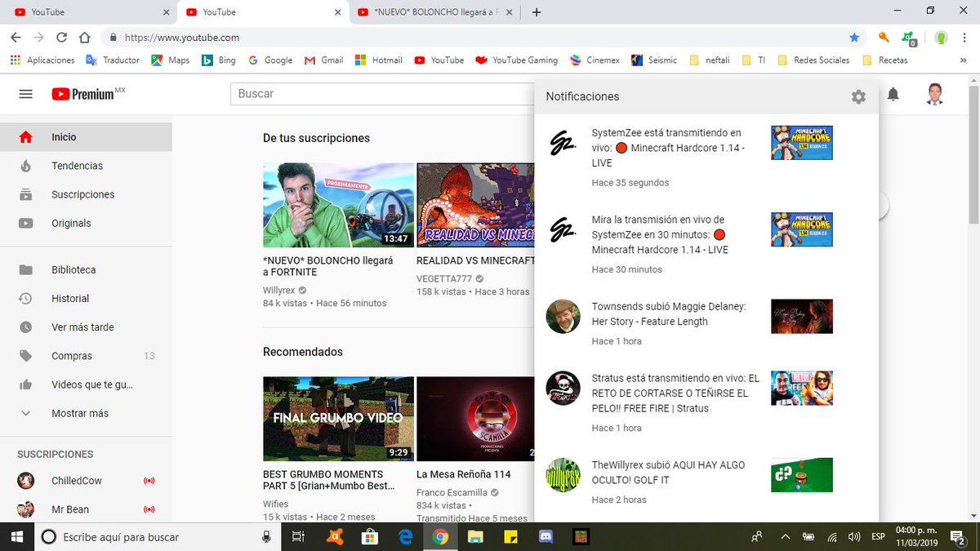Open Microsoft Edge from taskbar
Screen dimensions: 980x551
[x=405, y=536]
